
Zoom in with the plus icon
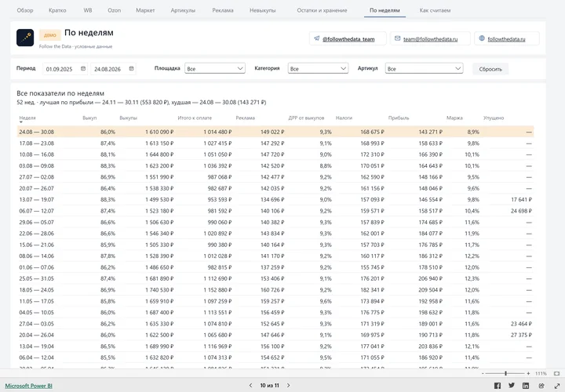click(528, 374)
